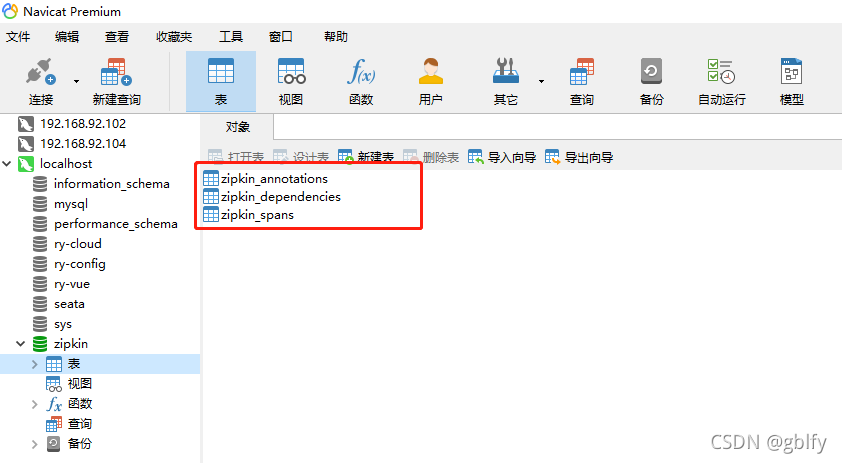Click the Connection (连接) plug icon

[x=41, y=72]
